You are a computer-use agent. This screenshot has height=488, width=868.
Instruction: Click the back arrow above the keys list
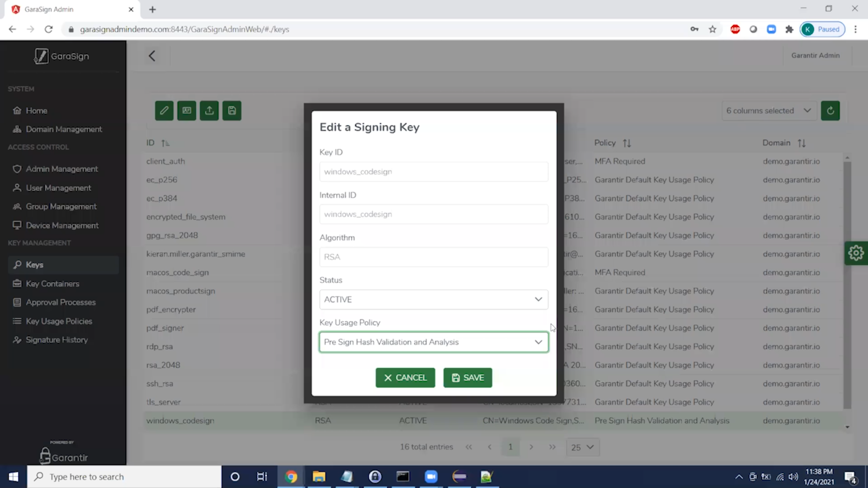click(152, 56)
